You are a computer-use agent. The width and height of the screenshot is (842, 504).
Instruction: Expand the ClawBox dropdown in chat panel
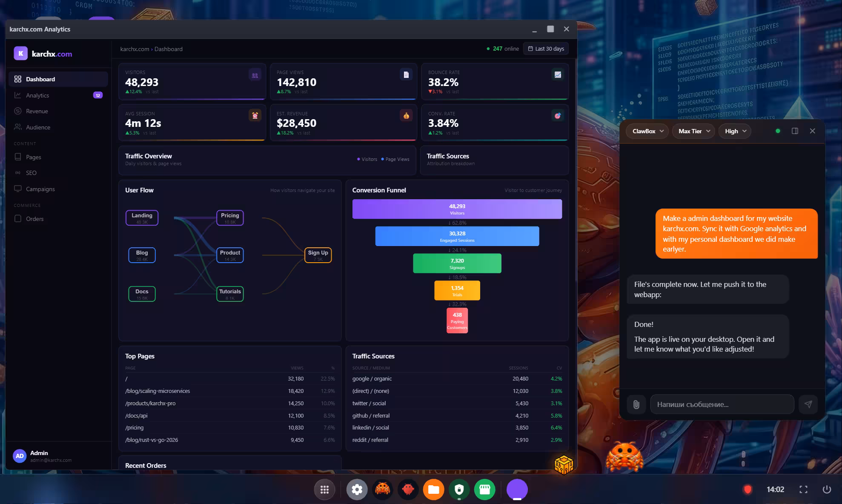tap(647, 131)
